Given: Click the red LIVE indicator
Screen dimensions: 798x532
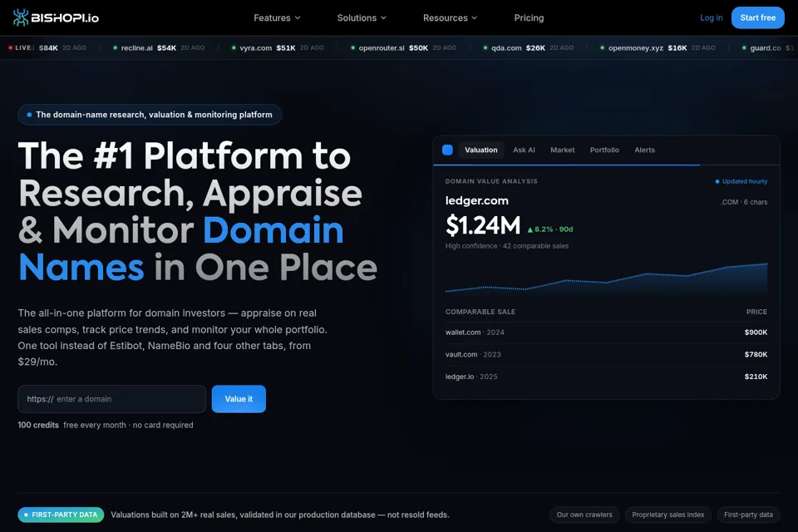Looking at the screenshot, I should (x=19, y=48).
